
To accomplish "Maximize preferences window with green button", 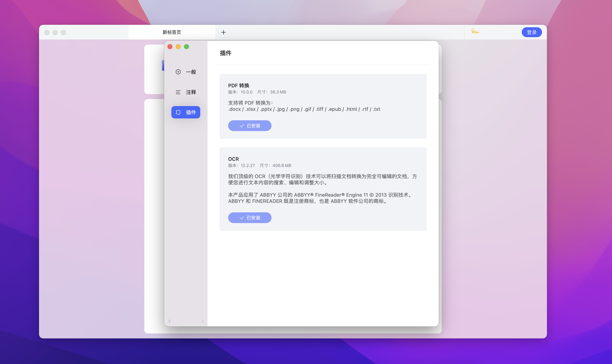I will 186,47.
